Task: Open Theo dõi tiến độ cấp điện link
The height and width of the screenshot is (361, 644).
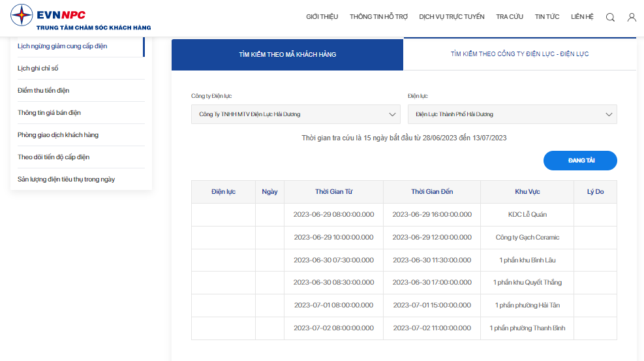Action: point(54,157)
